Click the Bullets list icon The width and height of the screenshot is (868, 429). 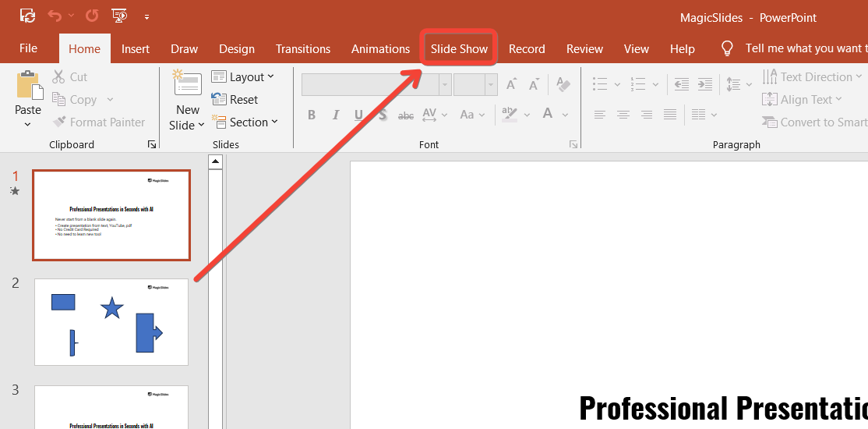[600, 84]
